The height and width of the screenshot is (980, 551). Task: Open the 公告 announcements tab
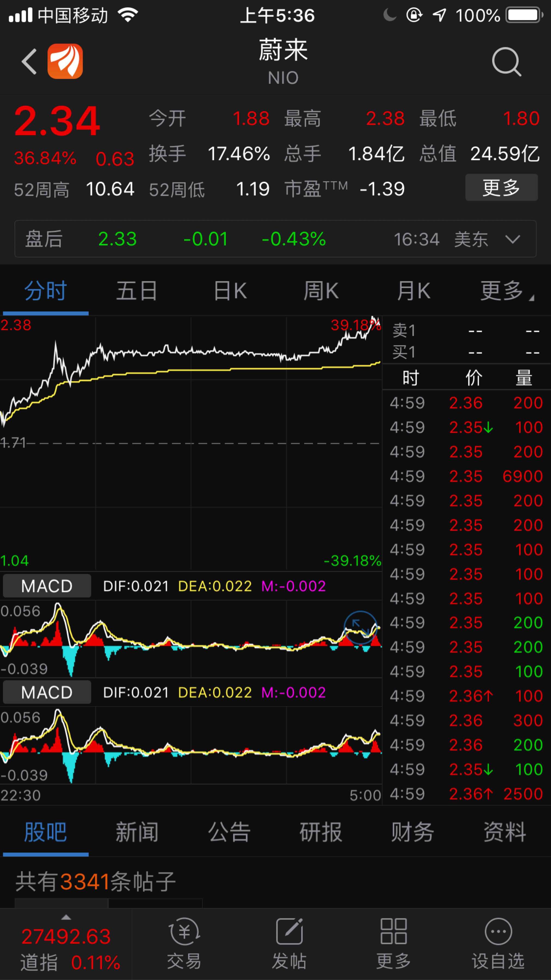(229, 832)
